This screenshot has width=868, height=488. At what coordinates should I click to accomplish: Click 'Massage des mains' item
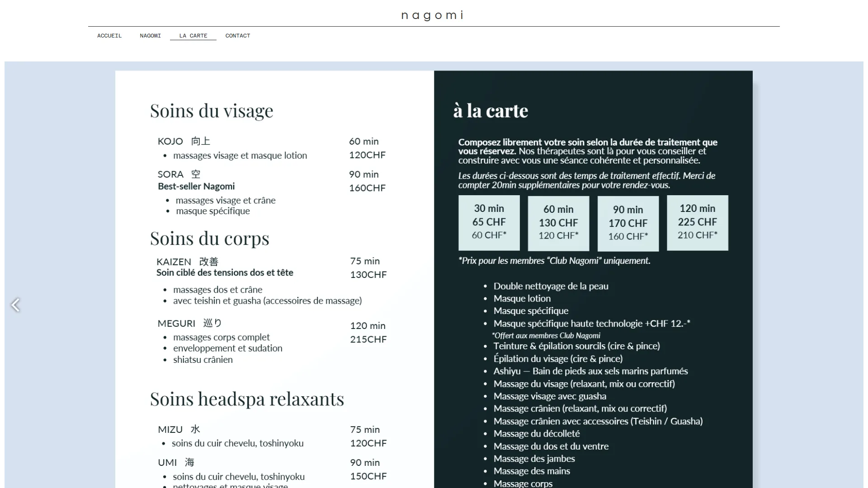click(532, 471)
